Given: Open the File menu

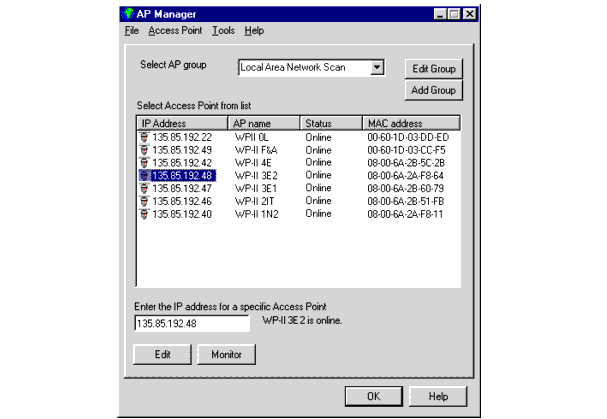Looking at the screenshot, I should tap(132, 31).
